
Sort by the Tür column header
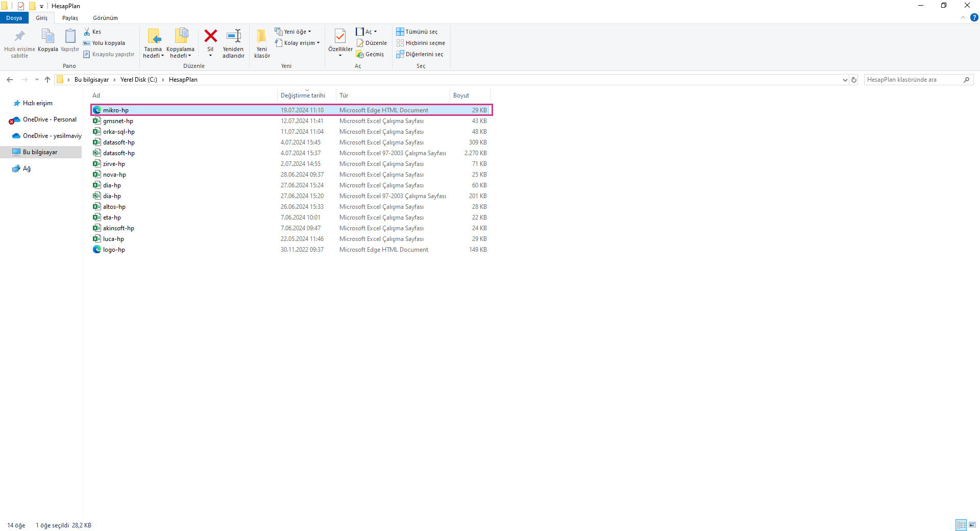click(393, 95)
